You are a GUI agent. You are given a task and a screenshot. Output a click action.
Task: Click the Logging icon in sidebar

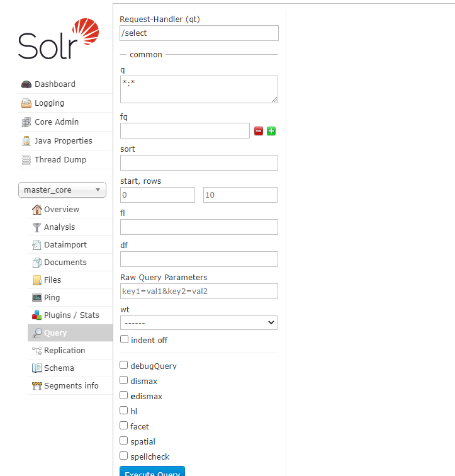pos(26,103)
